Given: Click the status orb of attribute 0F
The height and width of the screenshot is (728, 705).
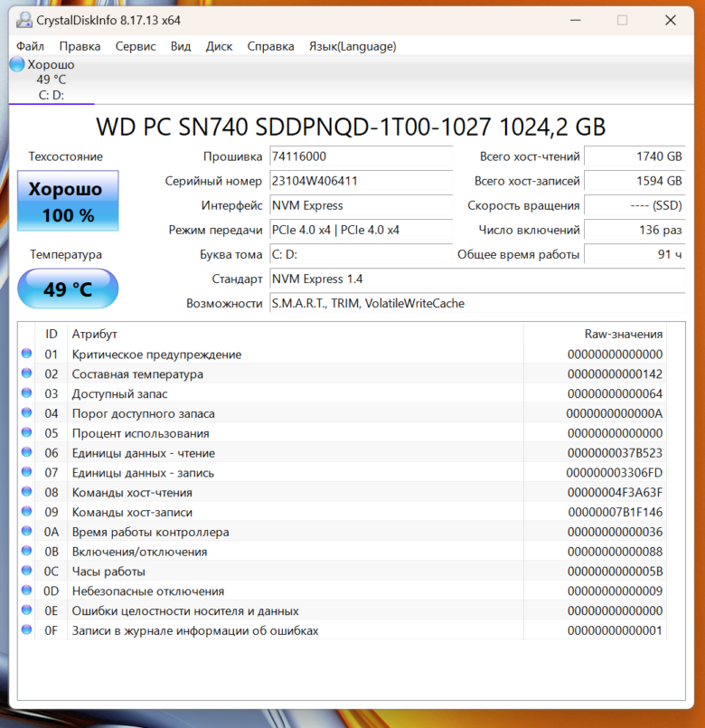Looking at the screenshot, I should point(26,629).
